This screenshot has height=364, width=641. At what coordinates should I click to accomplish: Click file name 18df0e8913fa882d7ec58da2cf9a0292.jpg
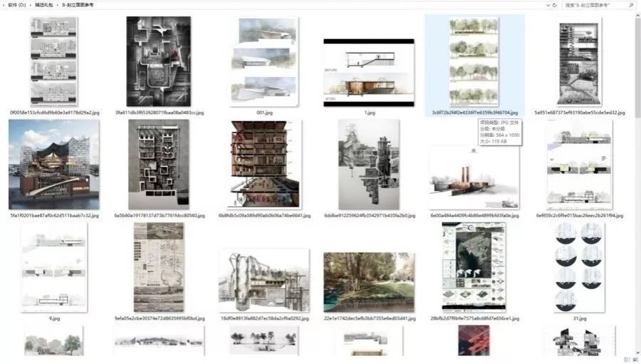point(264,318)
